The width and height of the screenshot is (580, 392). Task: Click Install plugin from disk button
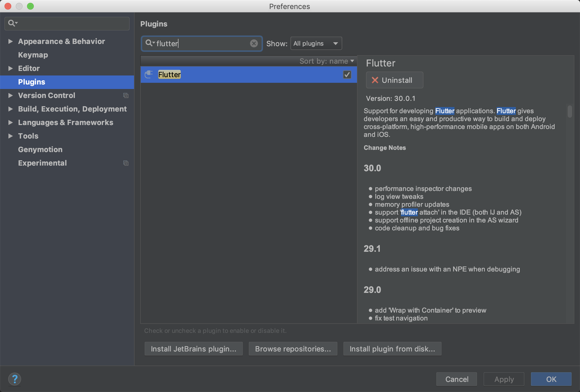(392, 349)
